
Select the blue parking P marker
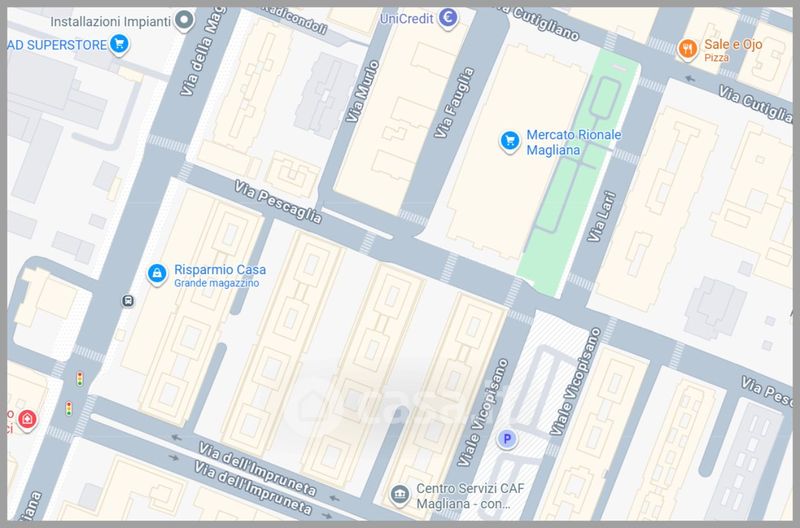tap(508, 439)
